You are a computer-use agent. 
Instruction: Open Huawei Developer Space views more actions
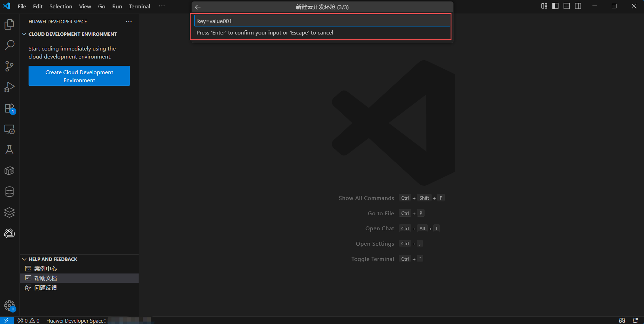(129, 22)
